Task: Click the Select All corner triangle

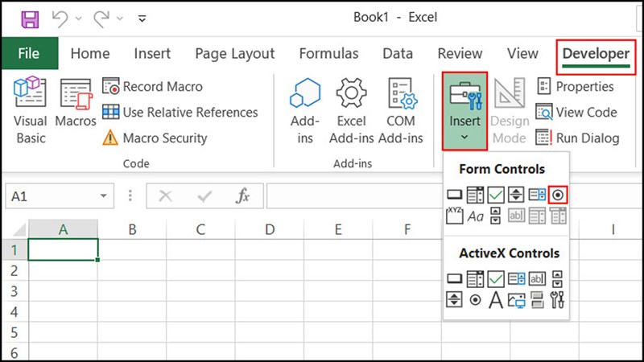Action: (19, 230)
